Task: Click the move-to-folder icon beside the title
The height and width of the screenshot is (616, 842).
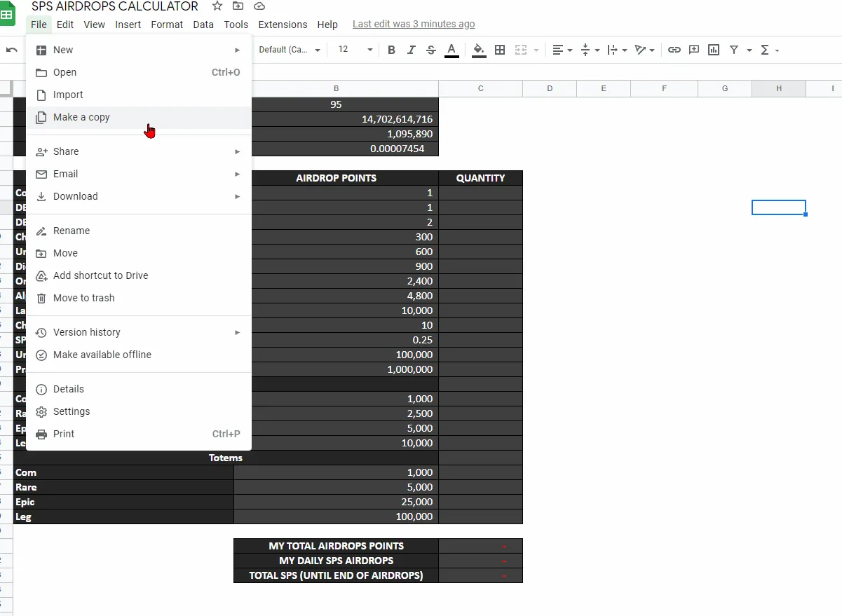Action: coord(238,6)
